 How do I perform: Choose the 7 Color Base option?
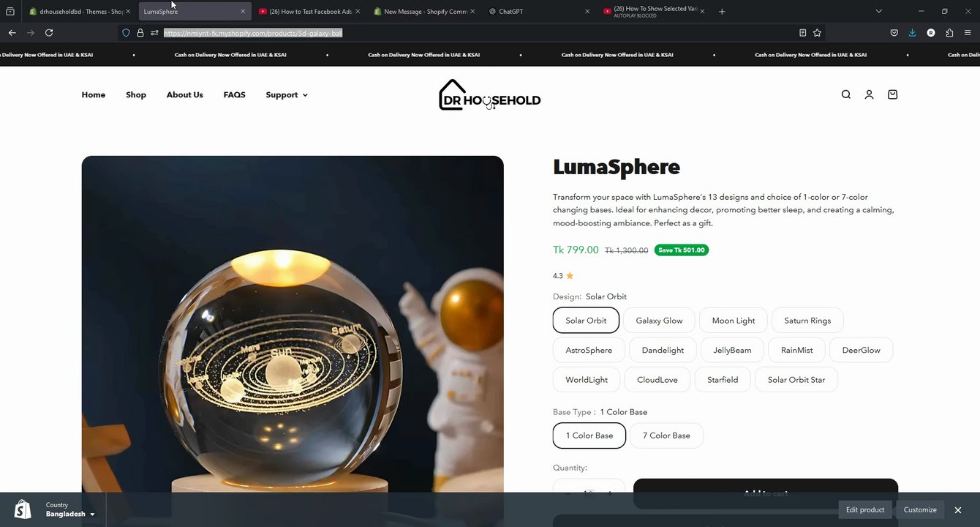(666, 436)
